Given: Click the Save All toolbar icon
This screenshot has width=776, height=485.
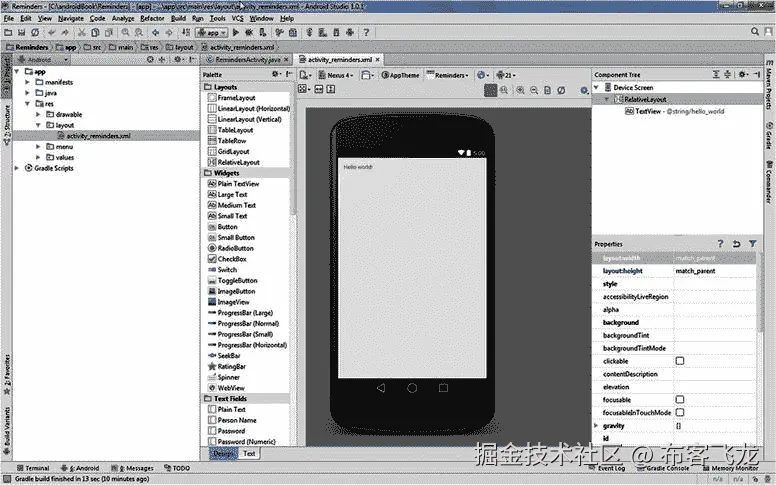Looking at the screenshot, I should (21, 33).
